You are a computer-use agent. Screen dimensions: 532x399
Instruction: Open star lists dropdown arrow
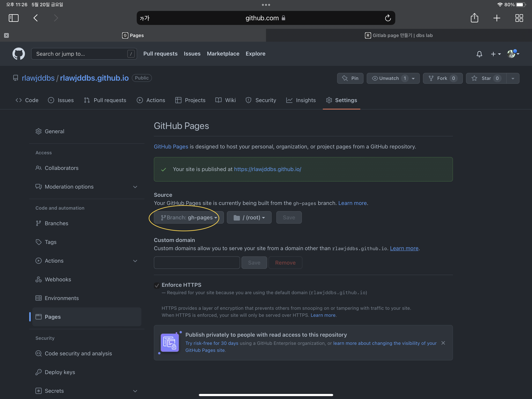513,78
